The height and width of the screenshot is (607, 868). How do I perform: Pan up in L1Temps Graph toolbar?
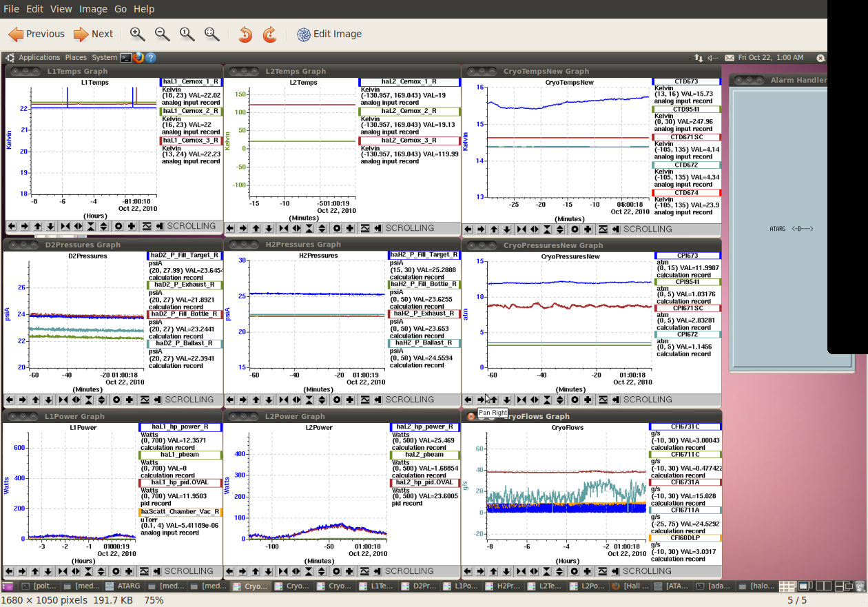pyautogui.click(x=37, y=226)
